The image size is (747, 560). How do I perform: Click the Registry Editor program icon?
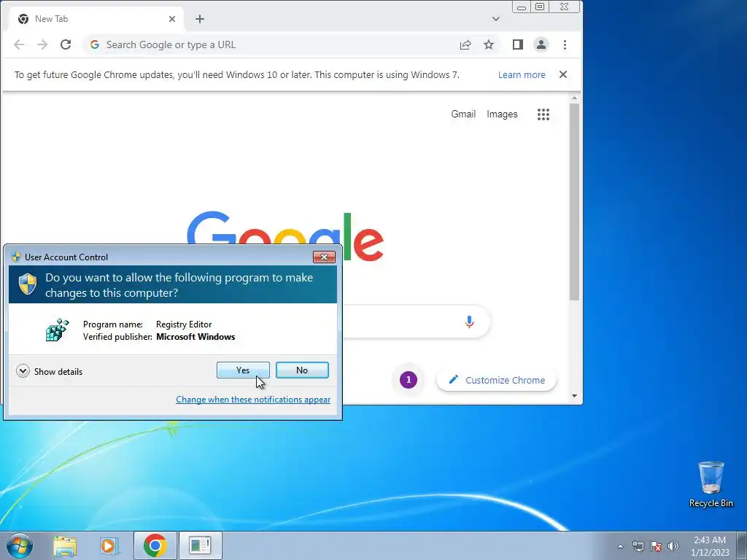click(x=57, y=330)
